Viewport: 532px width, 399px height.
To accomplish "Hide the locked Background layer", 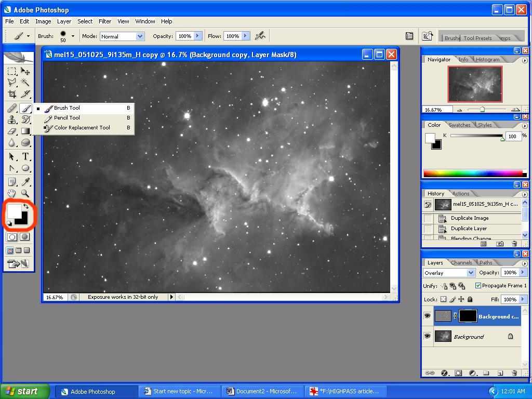I will 427,336.
